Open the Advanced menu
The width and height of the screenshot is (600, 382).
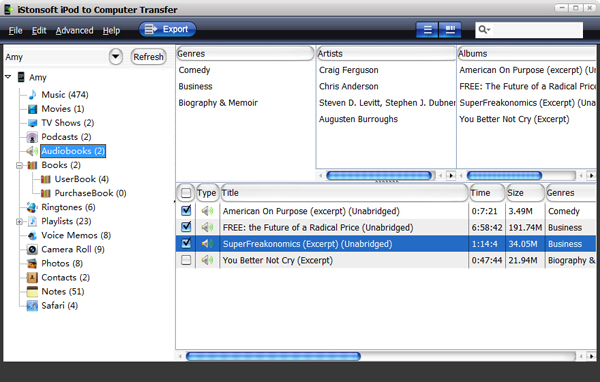coord(74,31)
